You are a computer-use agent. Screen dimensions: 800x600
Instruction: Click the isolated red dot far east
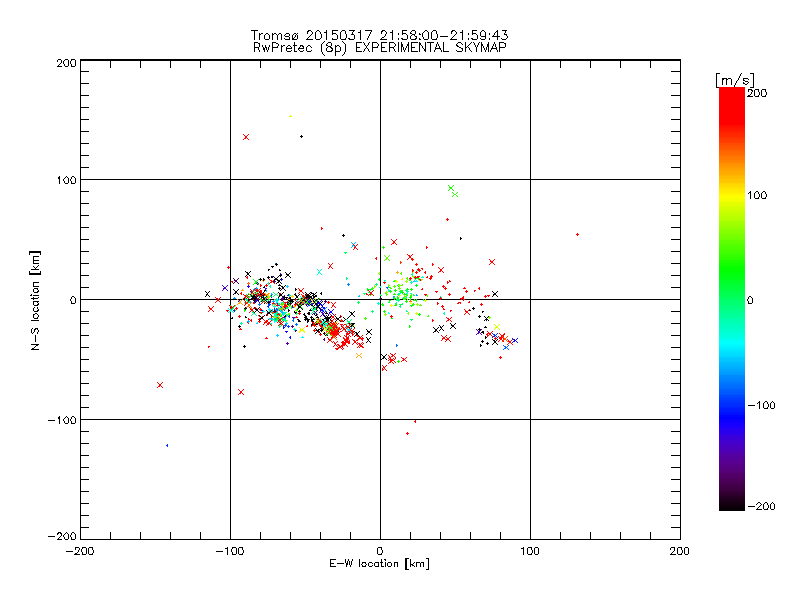[577, 235]
